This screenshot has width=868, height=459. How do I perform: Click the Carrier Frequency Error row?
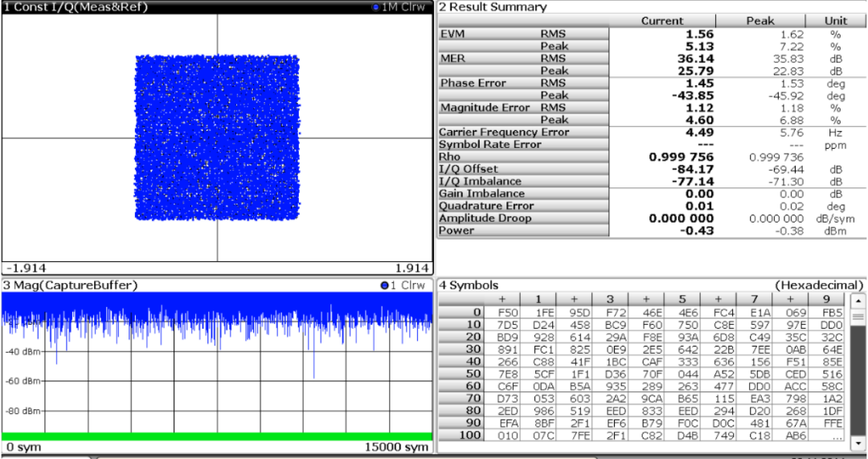click(651, 133)
